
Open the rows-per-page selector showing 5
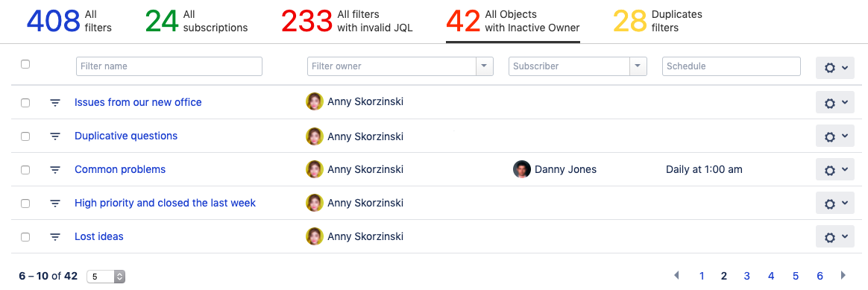point(107,276)
